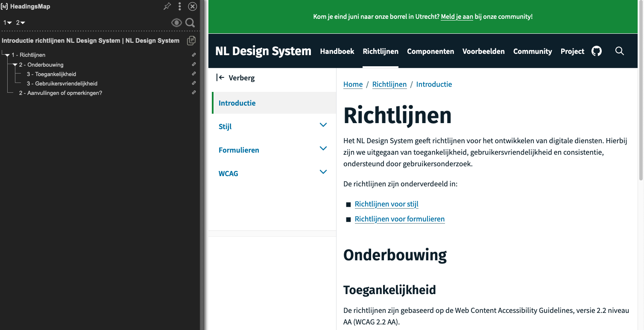Open 'Richtlijnen voor formulieren' link
The height and width of the screenshot is (330, 644).
point(400,219)
